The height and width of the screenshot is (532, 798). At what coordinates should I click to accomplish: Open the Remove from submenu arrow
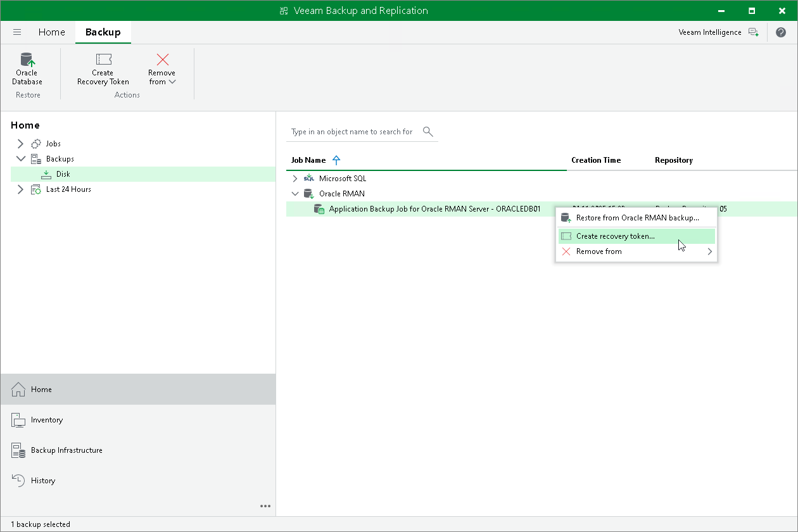coord(709,251)
